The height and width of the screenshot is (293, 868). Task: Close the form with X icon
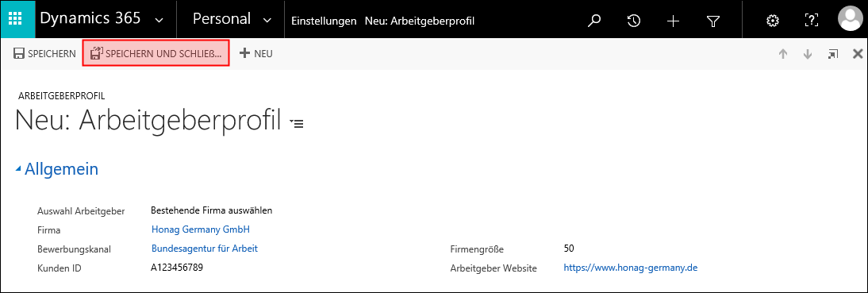858,54
